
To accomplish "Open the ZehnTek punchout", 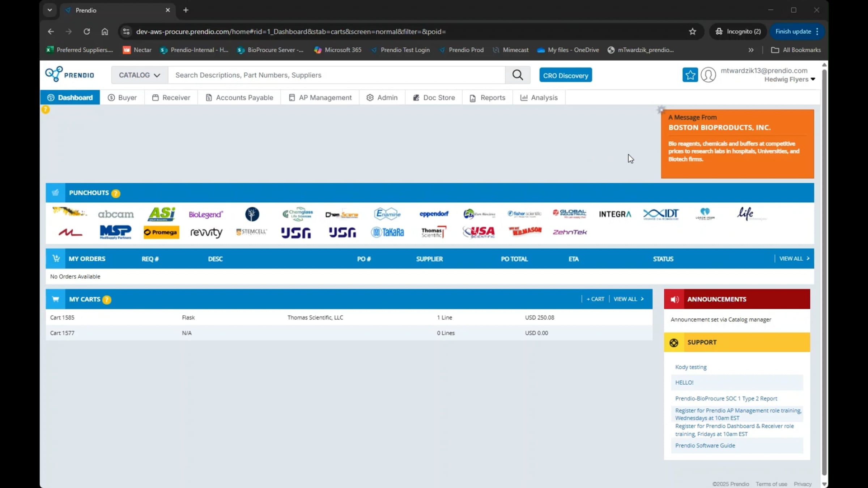I will 570,232.
